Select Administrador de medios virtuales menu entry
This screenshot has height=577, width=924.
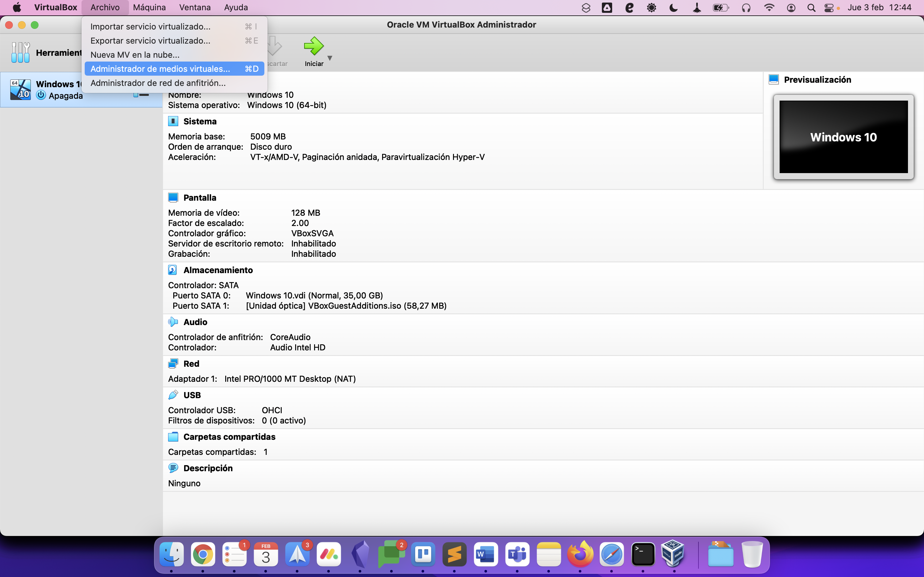(160, 69)
